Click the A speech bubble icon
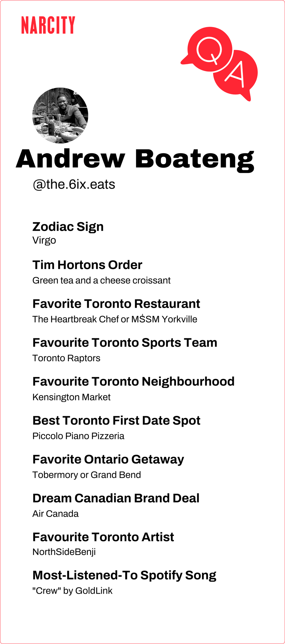 coord(236,73)
